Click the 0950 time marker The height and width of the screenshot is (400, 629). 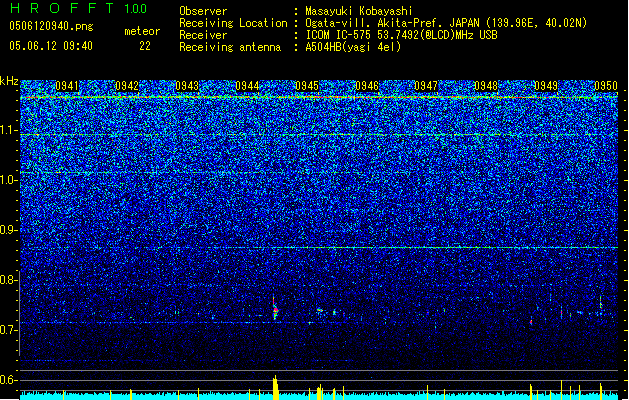[606, 86]
